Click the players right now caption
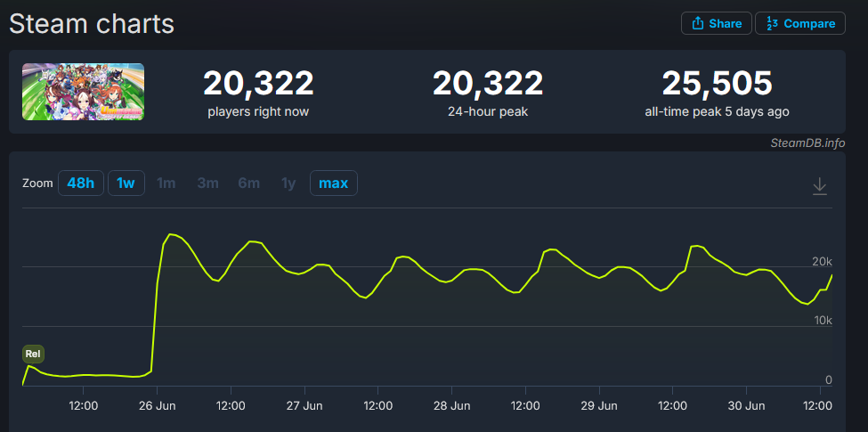 258,112
